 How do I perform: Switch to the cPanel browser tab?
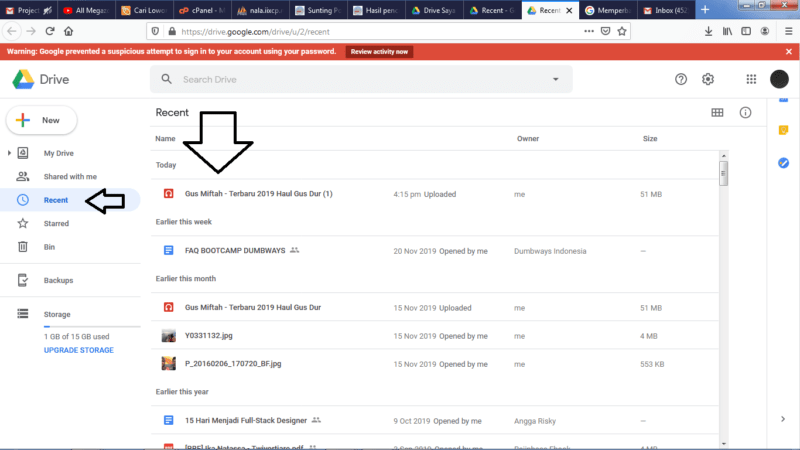click(x=202, y=10)
